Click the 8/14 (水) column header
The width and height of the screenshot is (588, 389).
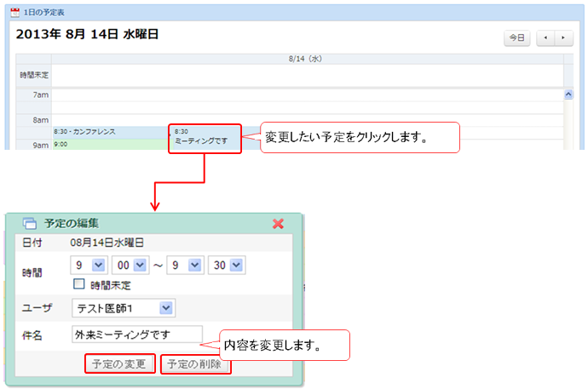click(303, 59)
